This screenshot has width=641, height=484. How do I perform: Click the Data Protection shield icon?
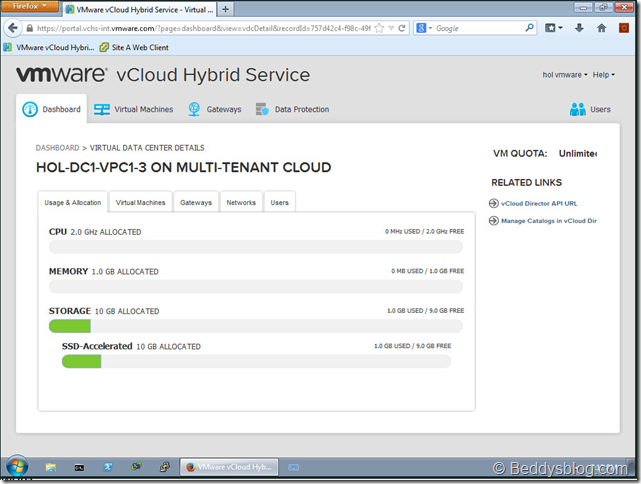point(262,109)
